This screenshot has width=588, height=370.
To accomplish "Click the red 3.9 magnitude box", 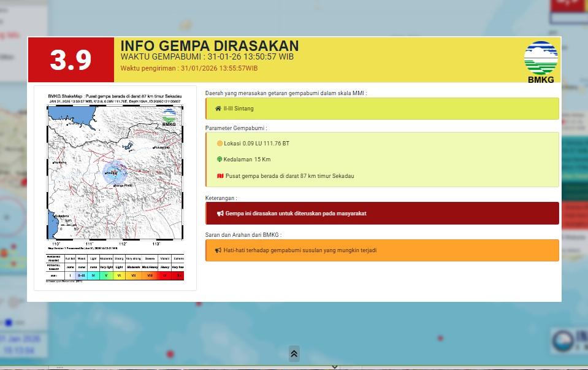I will pyautogui.click(x=71, y=60).
